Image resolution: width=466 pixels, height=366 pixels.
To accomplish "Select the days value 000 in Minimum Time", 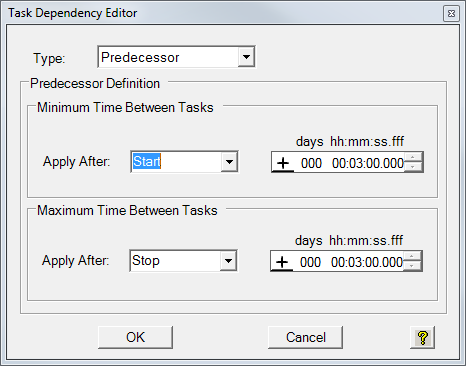I will [311, 163].
